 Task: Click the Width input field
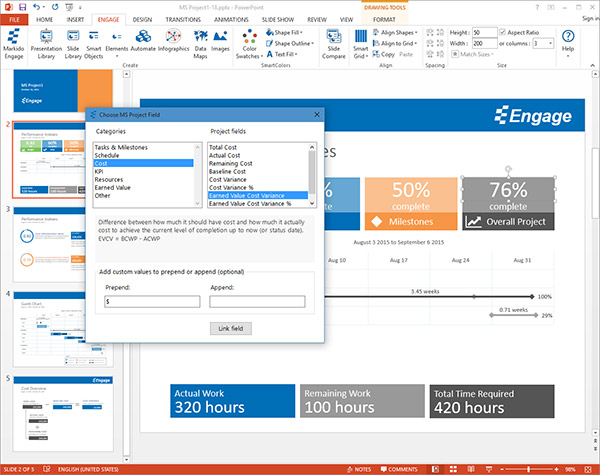coord(484,43)
